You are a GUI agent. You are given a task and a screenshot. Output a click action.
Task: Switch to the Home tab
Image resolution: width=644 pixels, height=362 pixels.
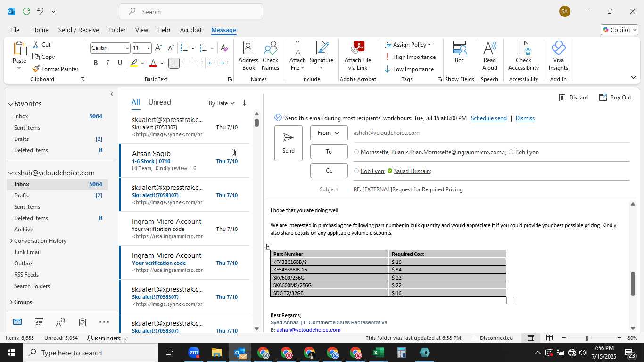40,30
